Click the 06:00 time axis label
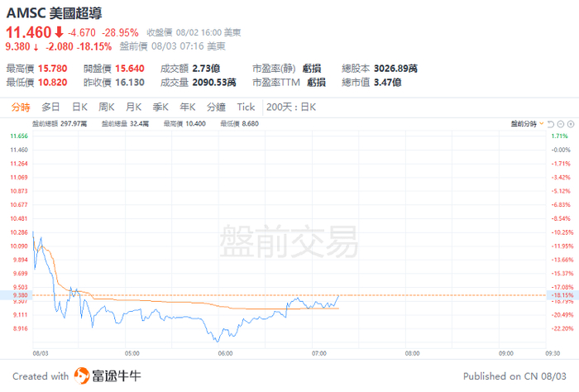Image resolution: width=579 pixels, height=392 pixels. (x=226, y=352)
